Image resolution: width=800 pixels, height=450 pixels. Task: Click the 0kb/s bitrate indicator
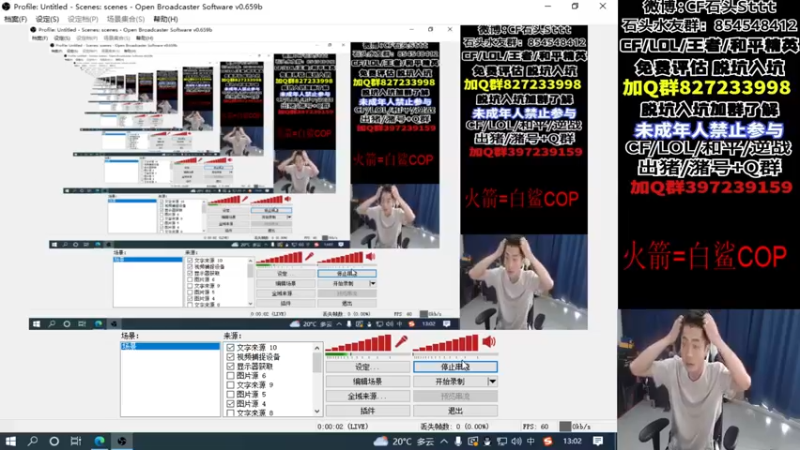point(575,427)
